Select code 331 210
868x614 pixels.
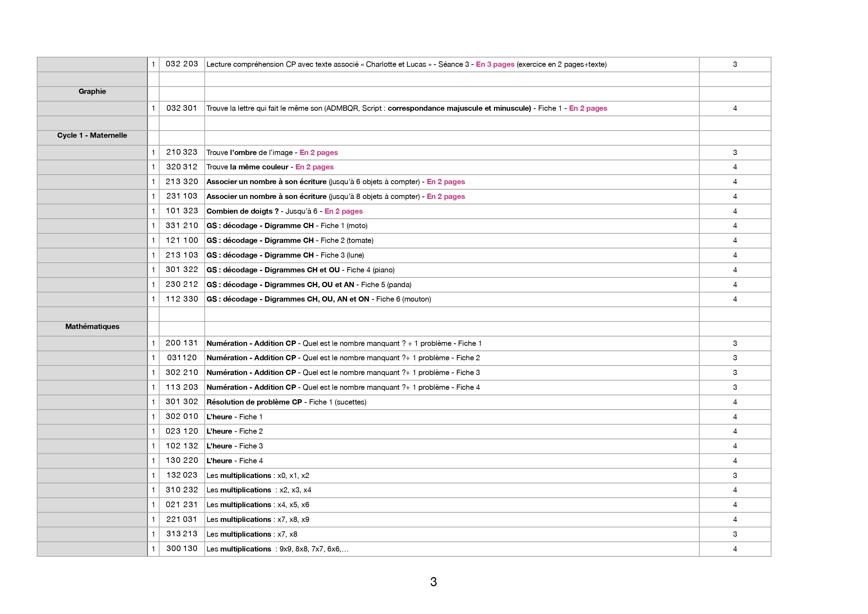click(x=182, y=226)
